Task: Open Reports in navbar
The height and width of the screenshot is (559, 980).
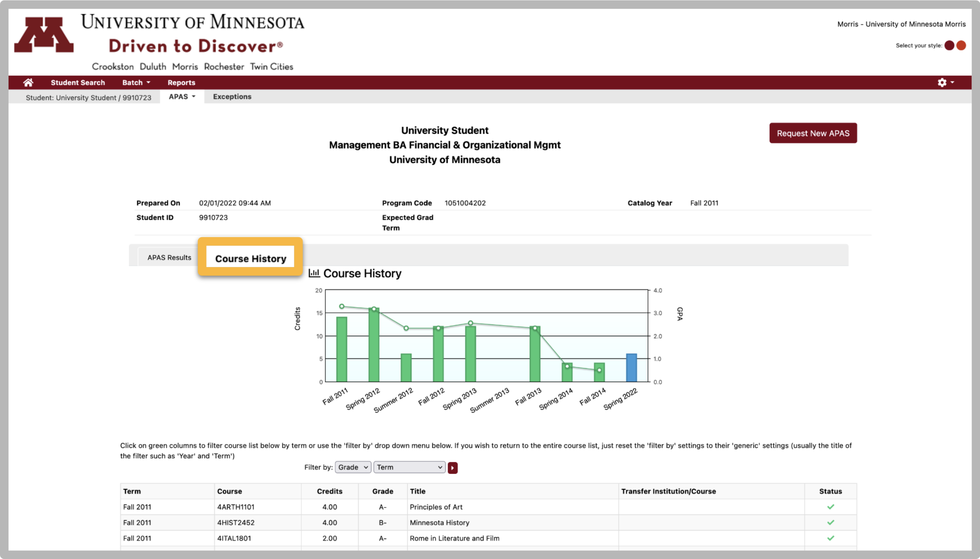Action: pos(181,83)
